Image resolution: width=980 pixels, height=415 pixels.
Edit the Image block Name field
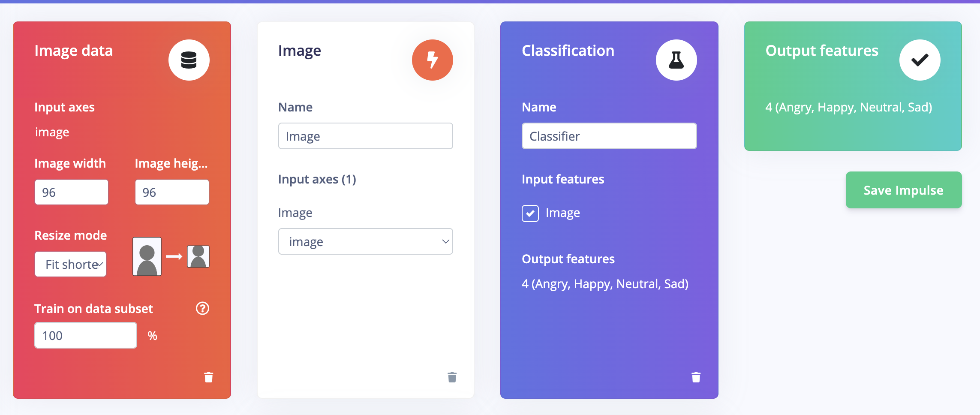(366, 136)
